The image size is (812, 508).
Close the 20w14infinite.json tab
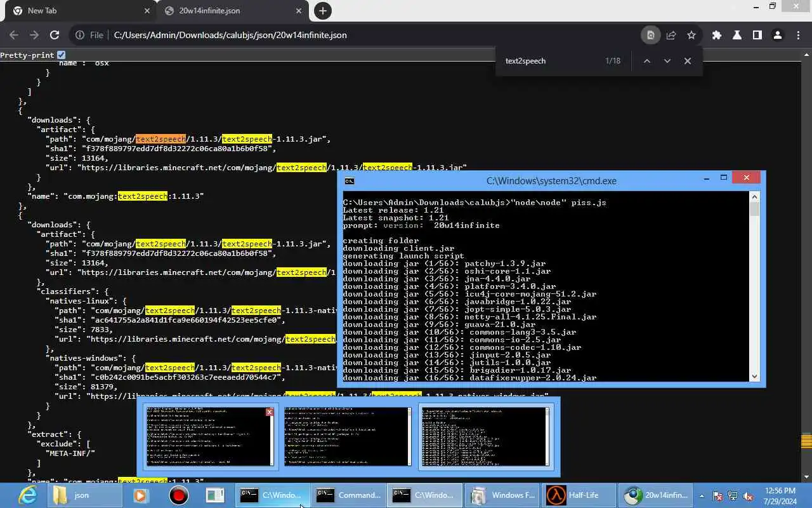tap(299, 11)
